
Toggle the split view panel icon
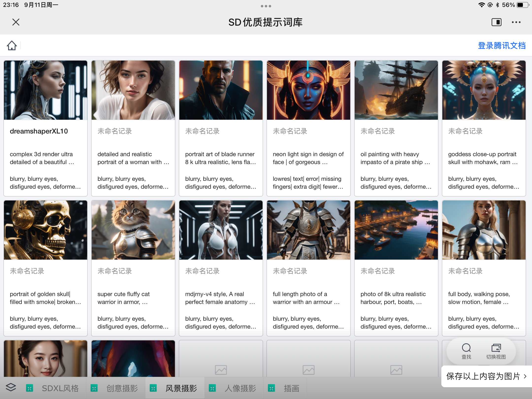(x=496, y=22)
